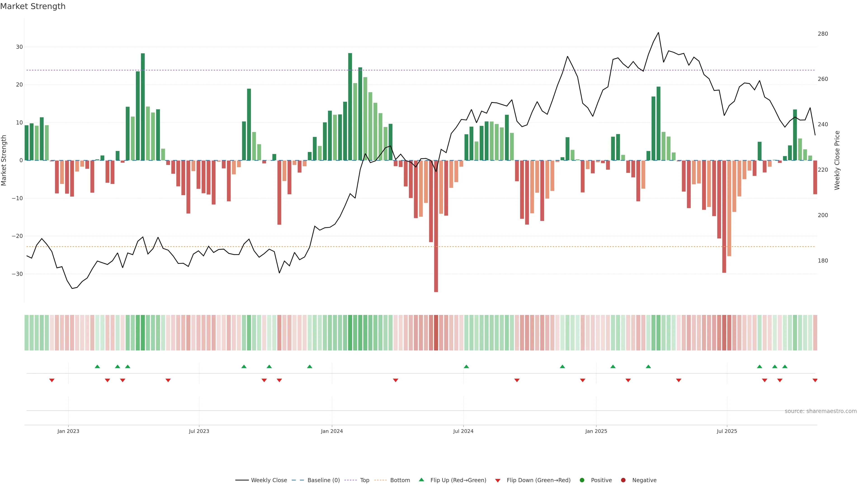Hide the Top threshold legend item

pos(364,480)
